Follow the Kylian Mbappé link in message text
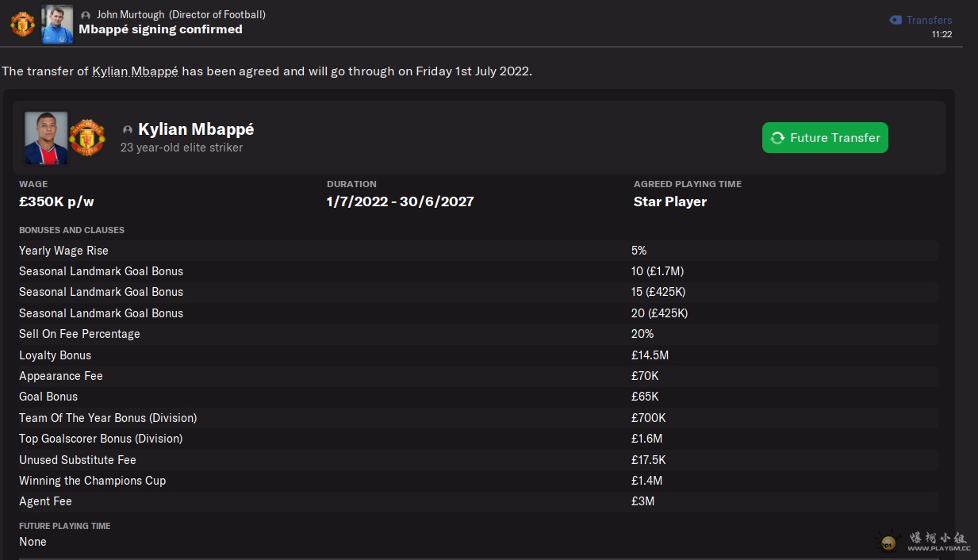Screen dimensions: 978x560 pos(135,71)
